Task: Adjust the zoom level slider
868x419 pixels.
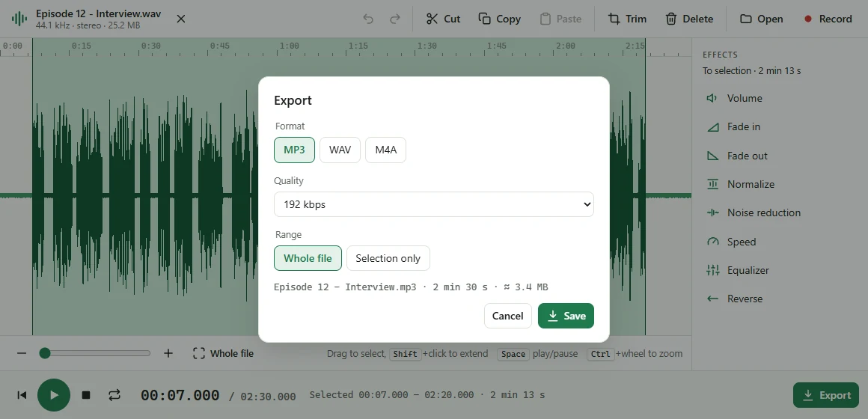Action: tap(95, 353)
